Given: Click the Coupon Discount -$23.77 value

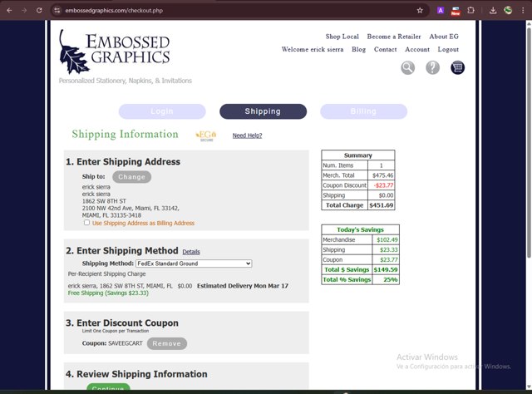Looking at the screenshot, I should [x=383, y=185].
